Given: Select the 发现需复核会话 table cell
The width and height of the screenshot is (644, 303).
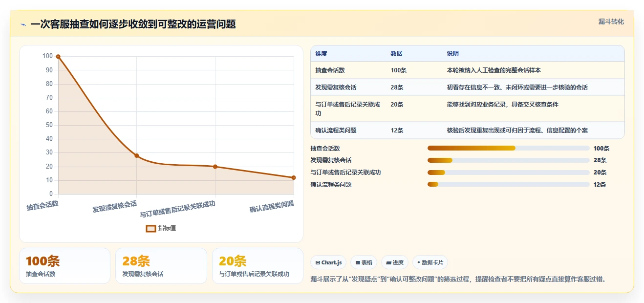Looking at the screenshot, I should [348, 87].
